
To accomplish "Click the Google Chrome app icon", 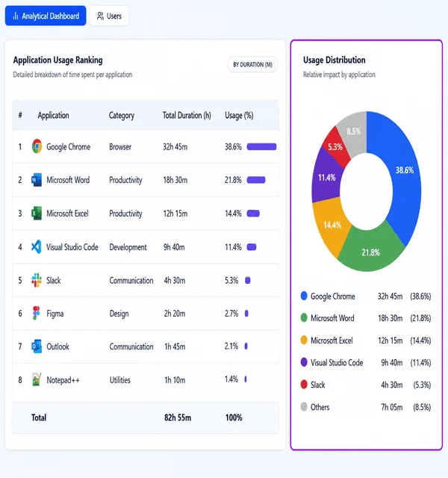I will [x=37, y=146].
